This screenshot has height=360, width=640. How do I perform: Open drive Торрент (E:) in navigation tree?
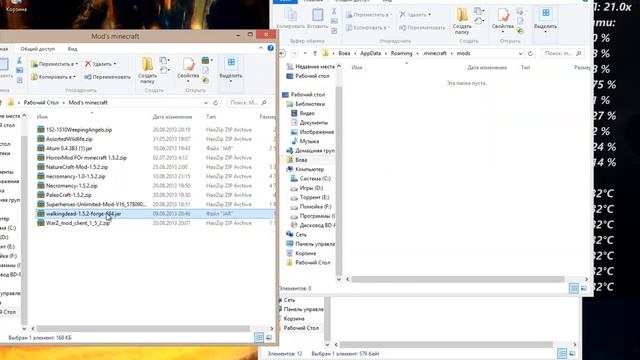click(x=310, y=197)
